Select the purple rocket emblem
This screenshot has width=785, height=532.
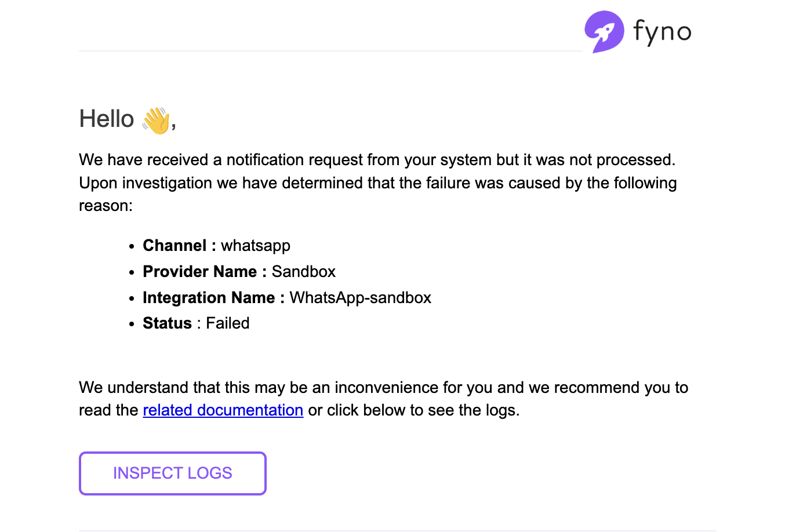605,31
